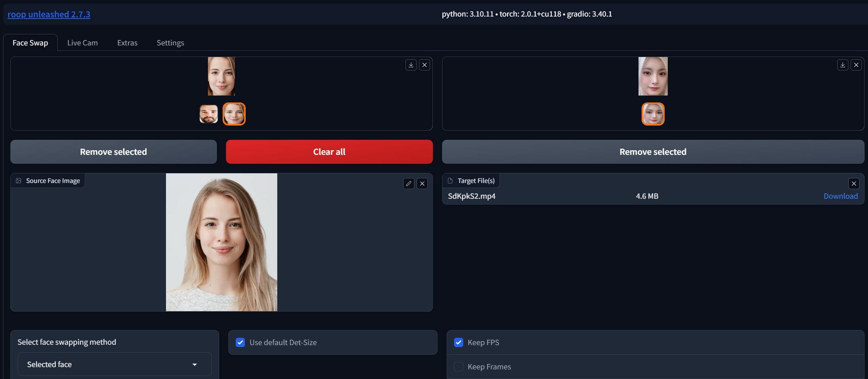Click the Clear all button
868x379 pixels.
click(x=329, y=151)
